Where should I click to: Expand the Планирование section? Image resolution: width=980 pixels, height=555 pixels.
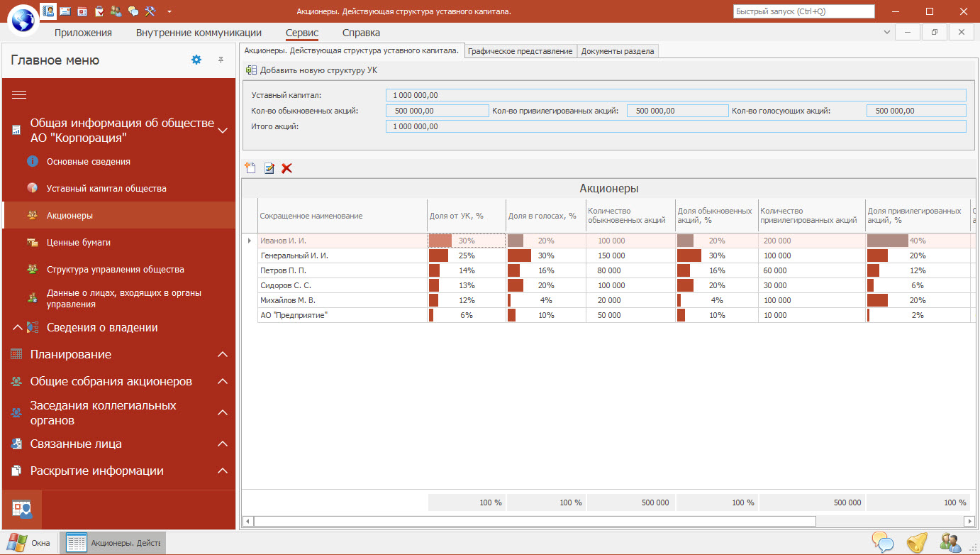222,355
